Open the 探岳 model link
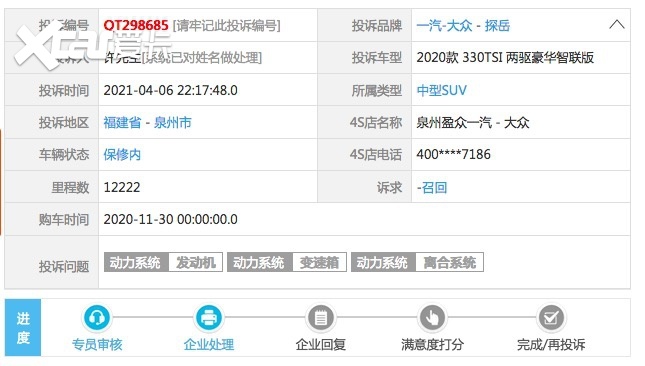 click(x=497, y=25)
